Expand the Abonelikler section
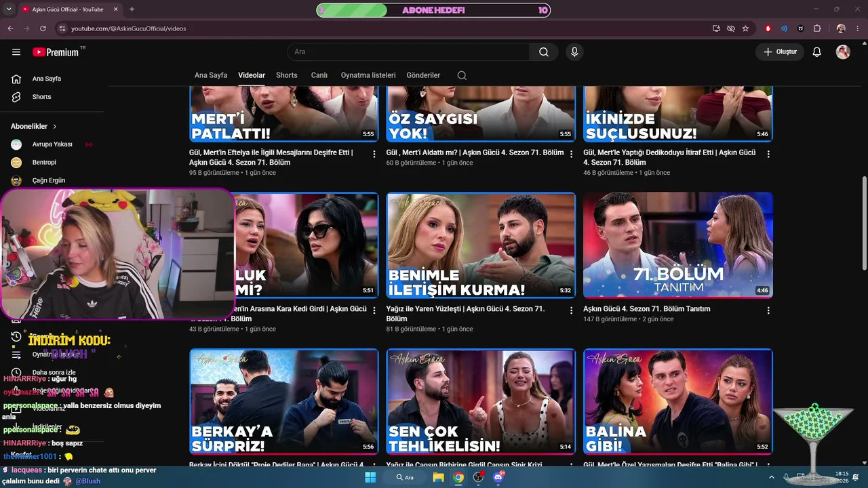The image size is (868, 488). 34,126
